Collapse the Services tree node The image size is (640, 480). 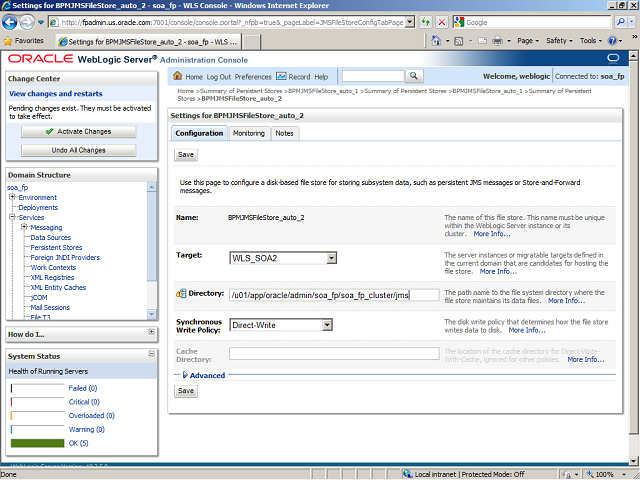click(x=11, y=217)
